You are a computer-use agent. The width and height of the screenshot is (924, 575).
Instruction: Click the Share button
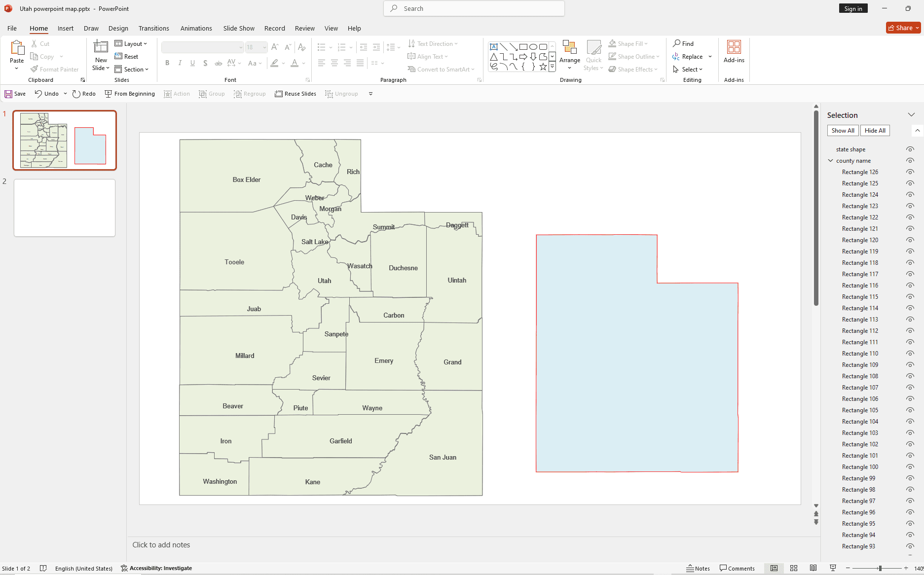pos(903,28)
